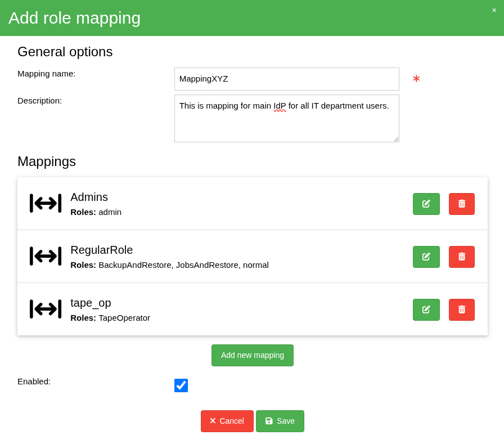Save the role mapping
This screenshot has height=444, width=504.
click(280, 421)
